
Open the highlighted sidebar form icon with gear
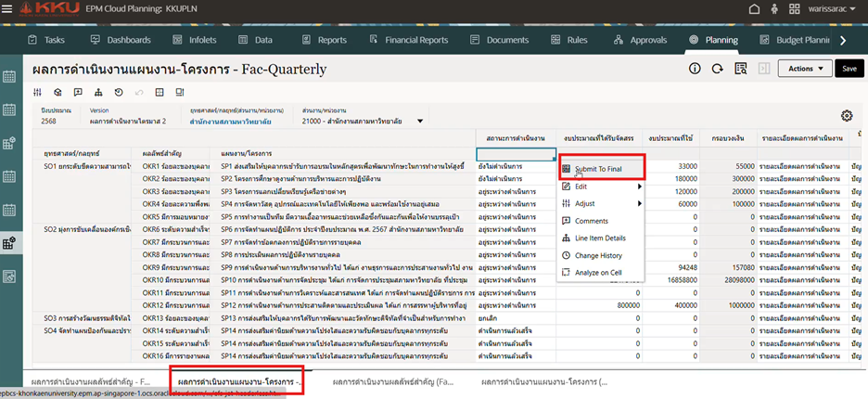click(x=9, y=243)
